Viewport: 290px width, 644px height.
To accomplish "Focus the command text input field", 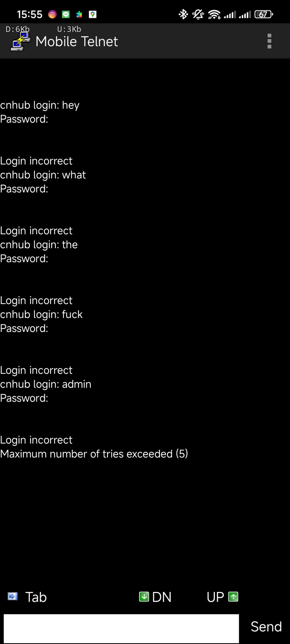I will point(121,628).
